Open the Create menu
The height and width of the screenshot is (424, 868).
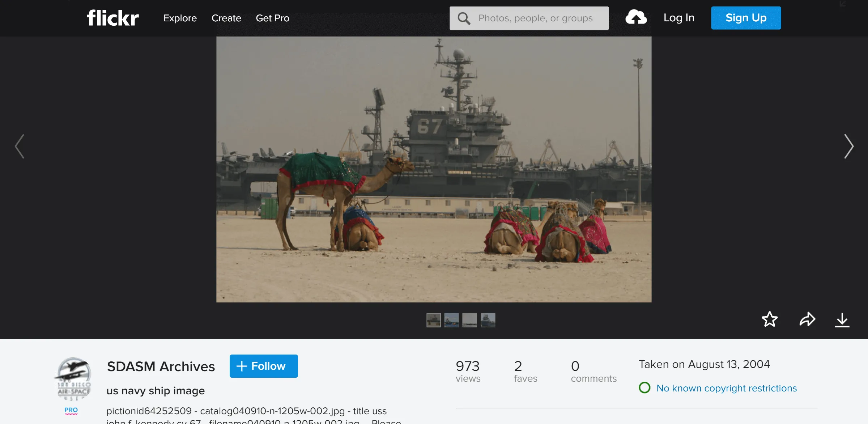(226, 18)
